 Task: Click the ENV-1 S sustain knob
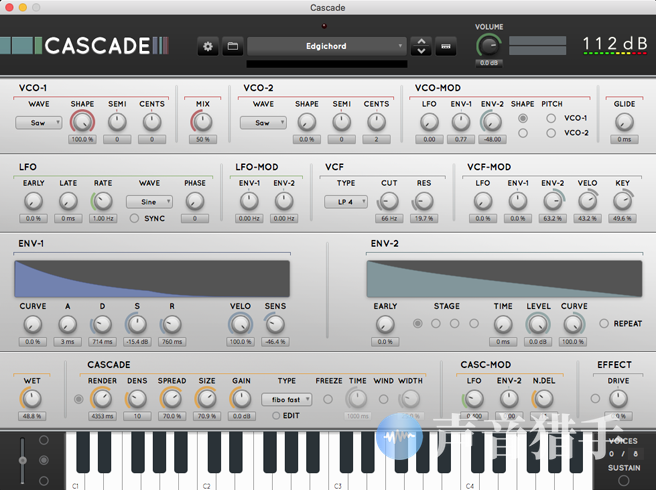point(136,325)
